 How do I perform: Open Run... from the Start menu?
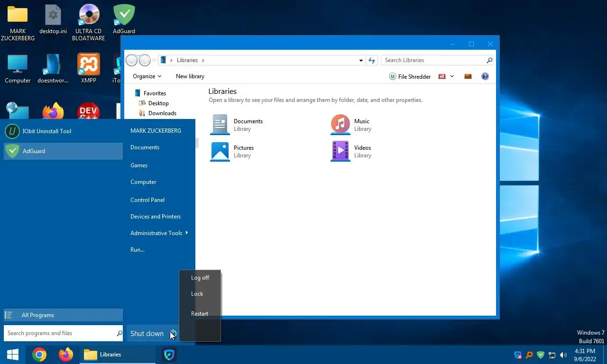(x=138, y=250)
